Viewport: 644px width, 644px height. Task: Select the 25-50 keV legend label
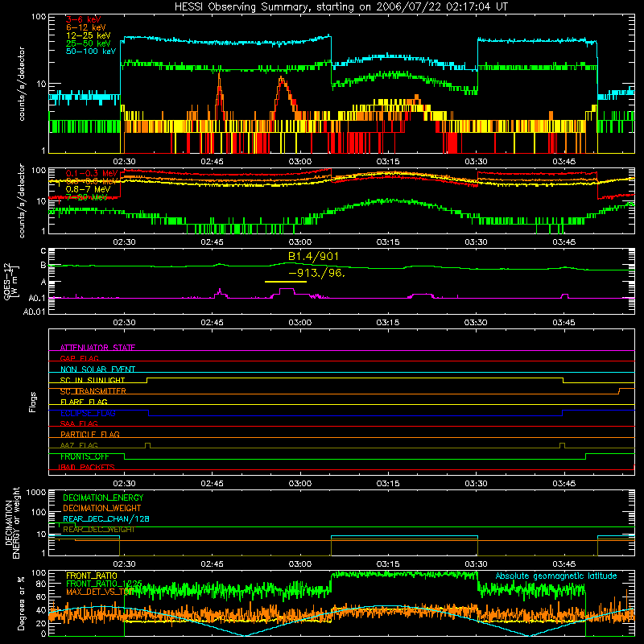[x=89, y=43]
